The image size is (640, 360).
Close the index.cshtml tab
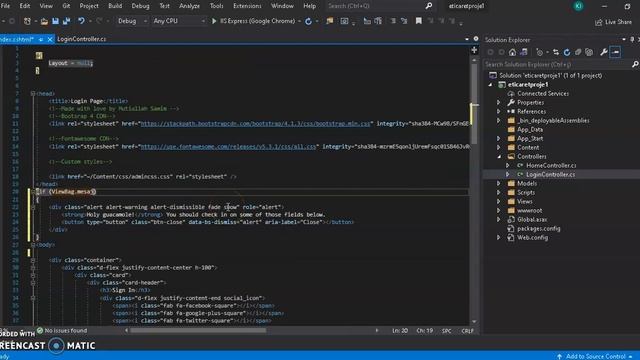point(50,39)
